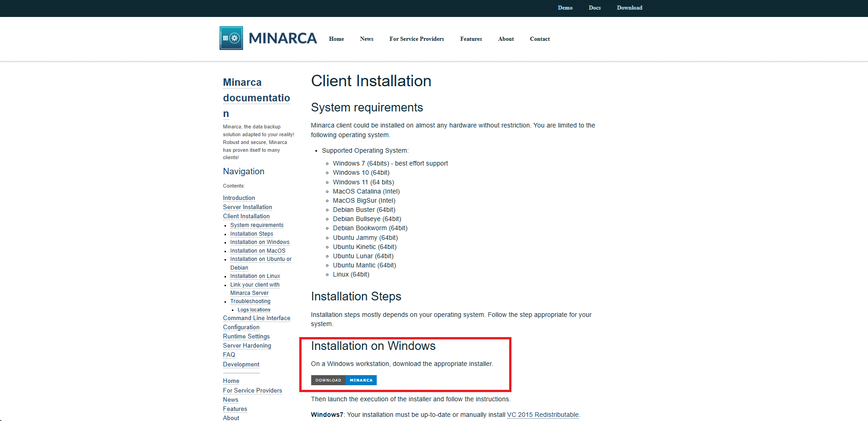The height and width of the screenshot is (421, 868).
Task: Click the Download Minarca badge button
Action: [x=344, y=380]
